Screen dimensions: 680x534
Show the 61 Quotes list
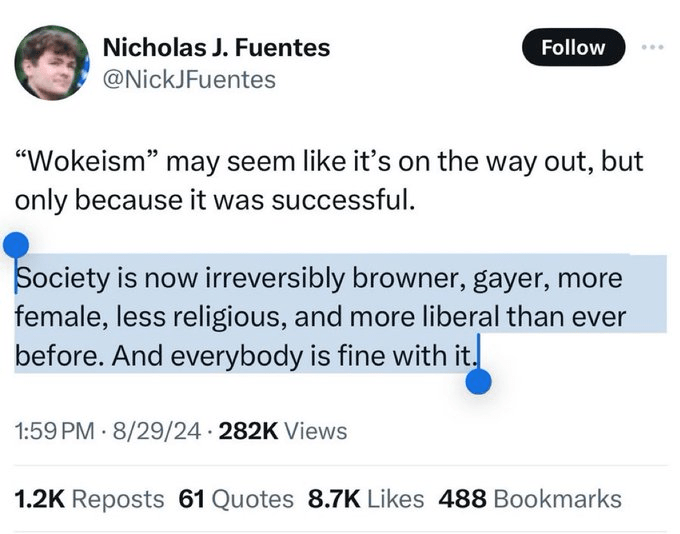(x=236, y=498)
